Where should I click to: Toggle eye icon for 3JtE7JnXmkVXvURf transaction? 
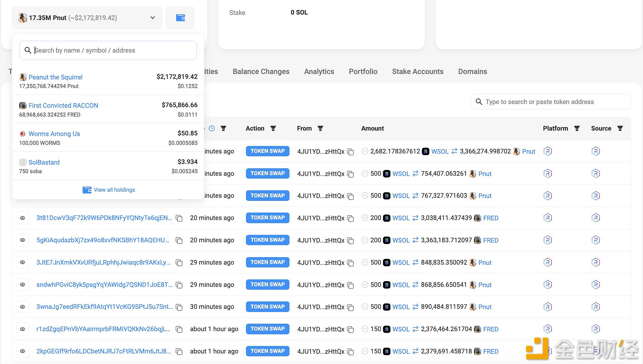click(x=22, y=262)
